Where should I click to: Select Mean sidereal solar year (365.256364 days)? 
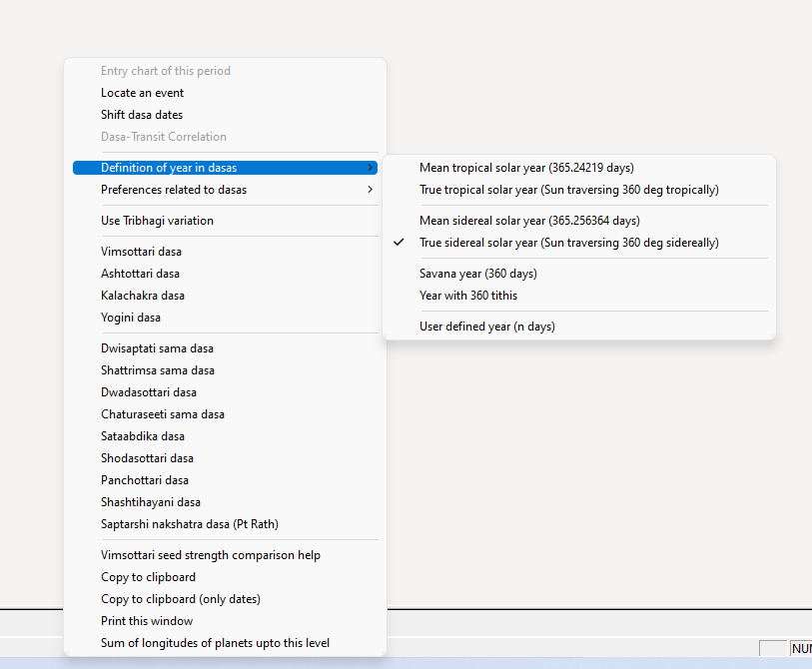coord(579,221)
